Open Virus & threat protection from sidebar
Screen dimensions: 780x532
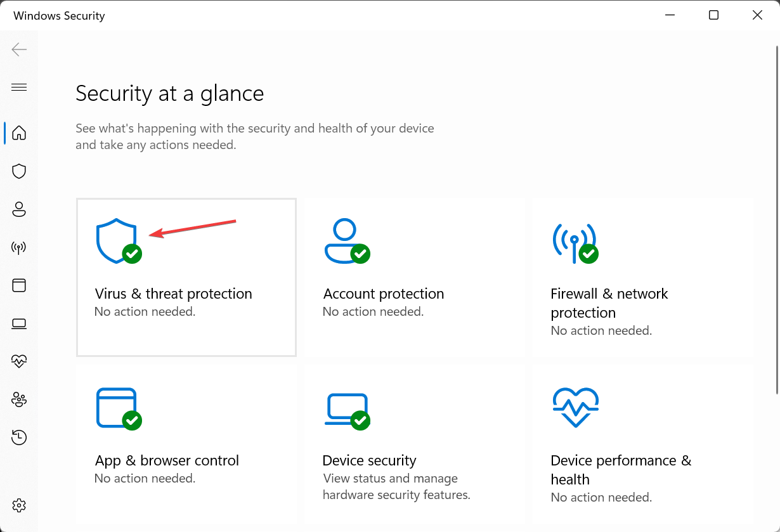(19, 171)
